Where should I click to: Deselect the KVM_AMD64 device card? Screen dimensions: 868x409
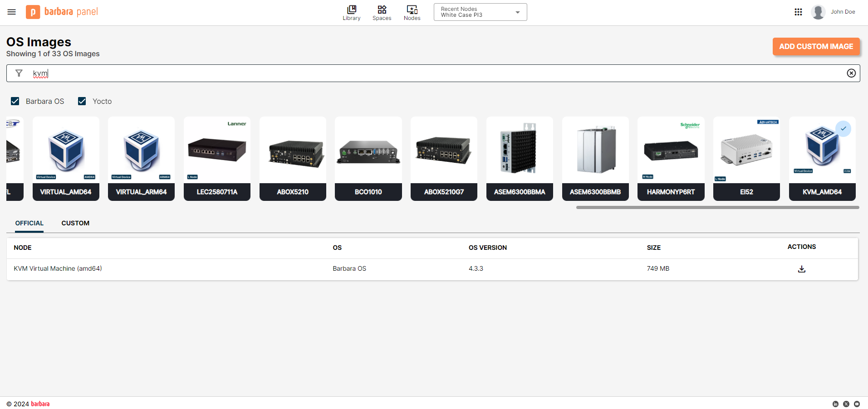point(822,158)
